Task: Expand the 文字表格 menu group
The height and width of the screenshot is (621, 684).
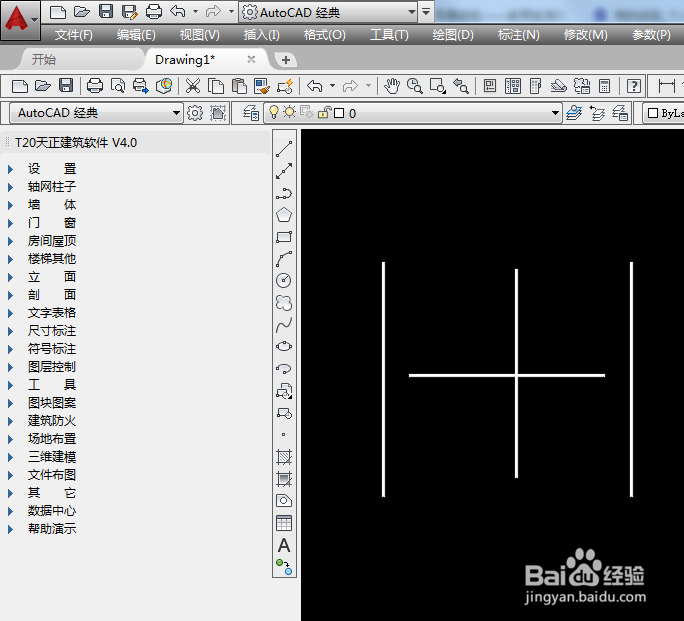Action: point(10,313)
